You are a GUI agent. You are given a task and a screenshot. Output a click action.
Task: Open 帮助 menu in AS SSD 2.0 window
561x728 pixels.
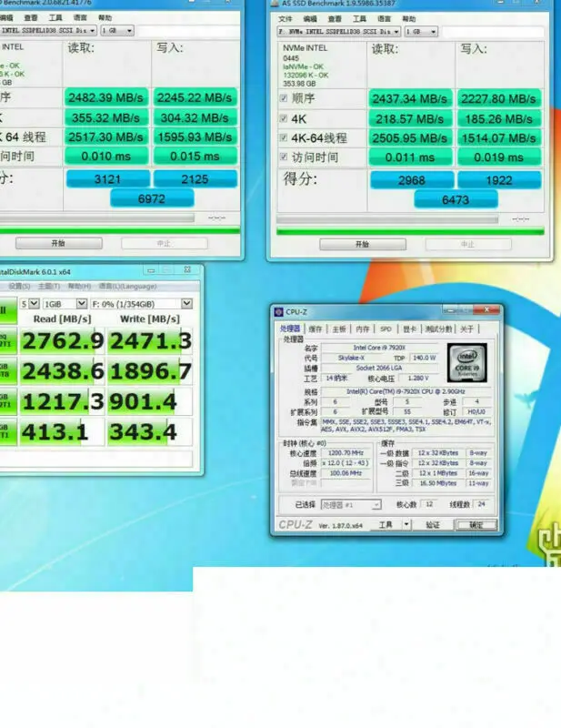[x=105, y=18]
